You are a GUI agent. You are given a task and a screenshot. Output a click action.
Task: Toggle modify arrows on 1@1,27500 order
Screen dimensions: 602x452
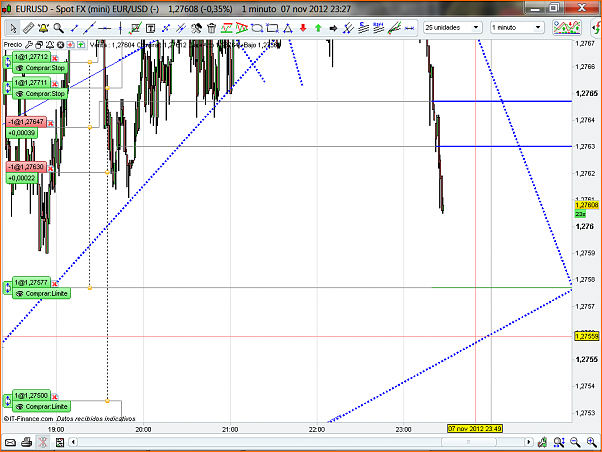point(8,401)
